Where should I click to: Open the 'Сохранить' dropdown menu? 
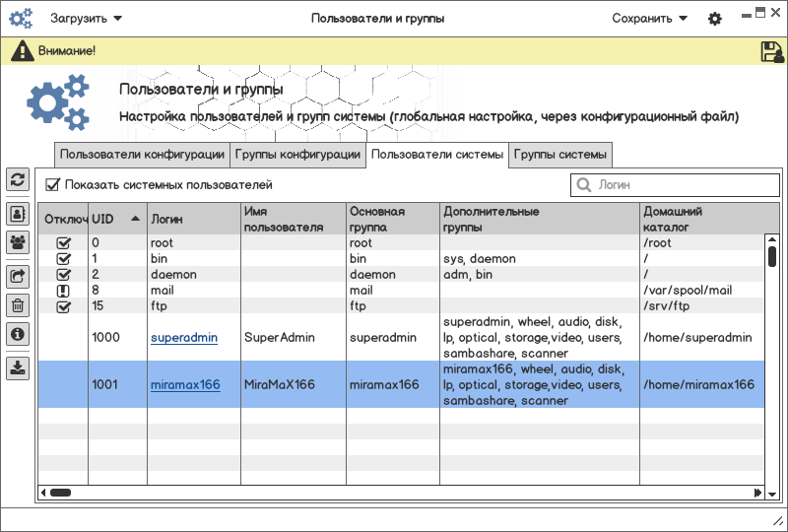pos(649,18)
